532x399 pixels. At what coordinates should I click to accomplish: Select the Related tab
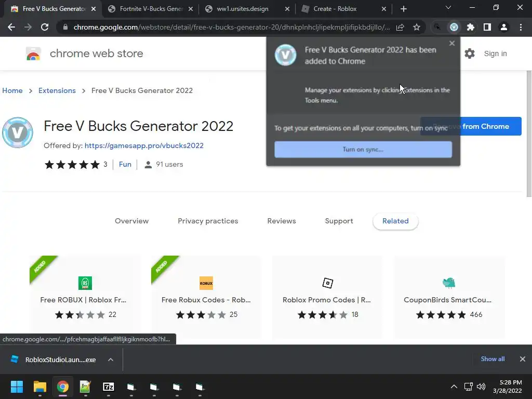point(395,221)
